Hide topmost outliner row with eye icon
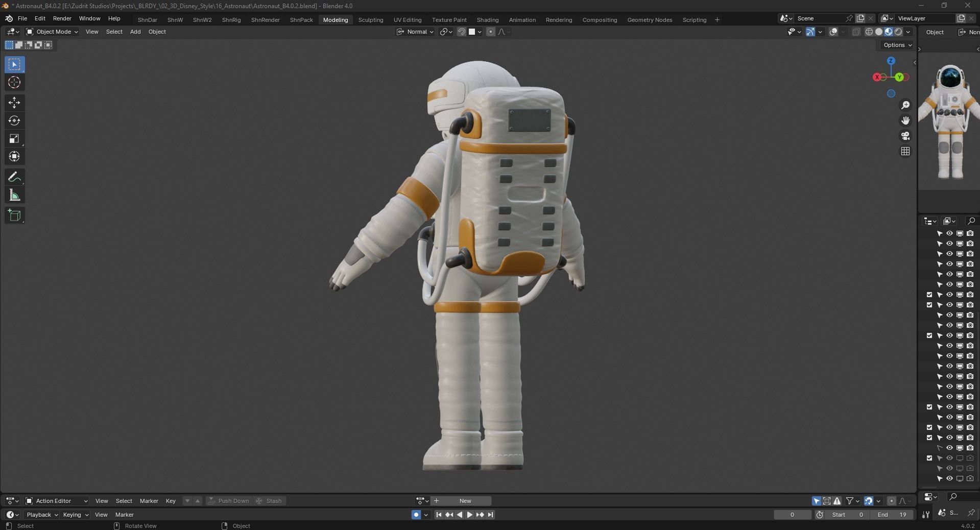The width and height of the screenshot is (980, 530). [949, 233]
